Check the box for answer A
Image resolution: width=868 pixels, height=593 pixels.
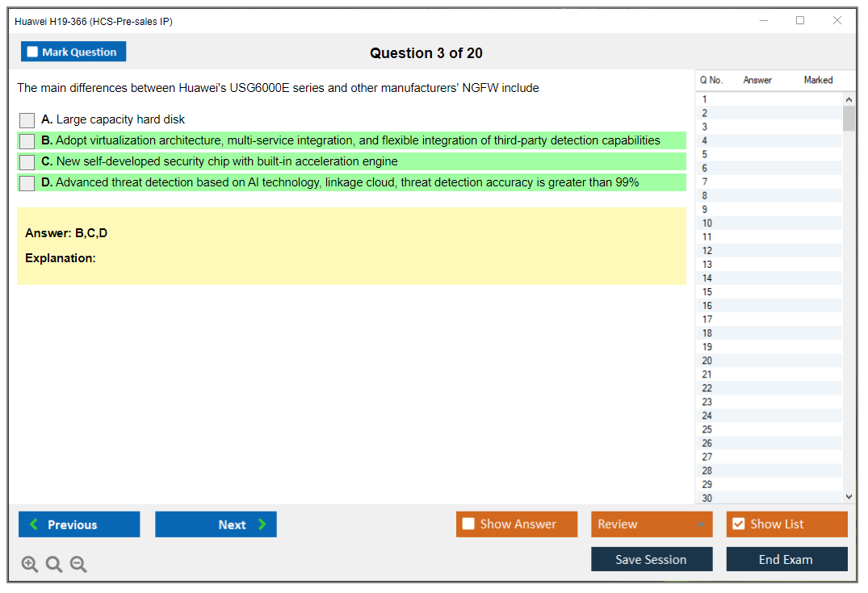point(27,120)
